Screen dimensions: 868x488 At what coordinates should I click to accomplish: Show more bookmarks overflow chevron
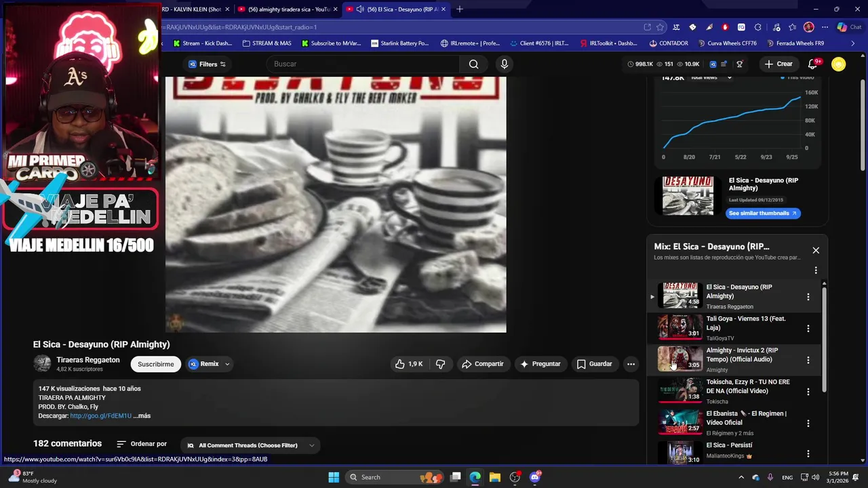click(x=853, y=43)
